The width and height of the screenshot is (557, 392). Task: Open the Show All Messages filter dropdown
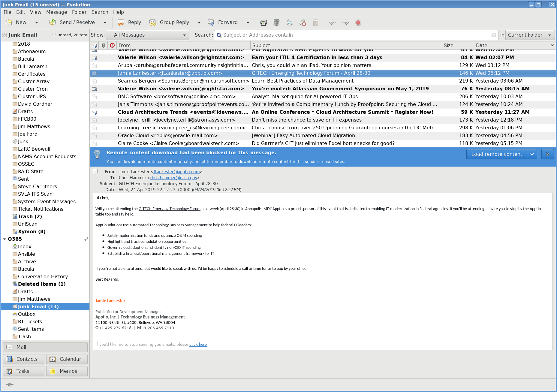tap(148, 35)
